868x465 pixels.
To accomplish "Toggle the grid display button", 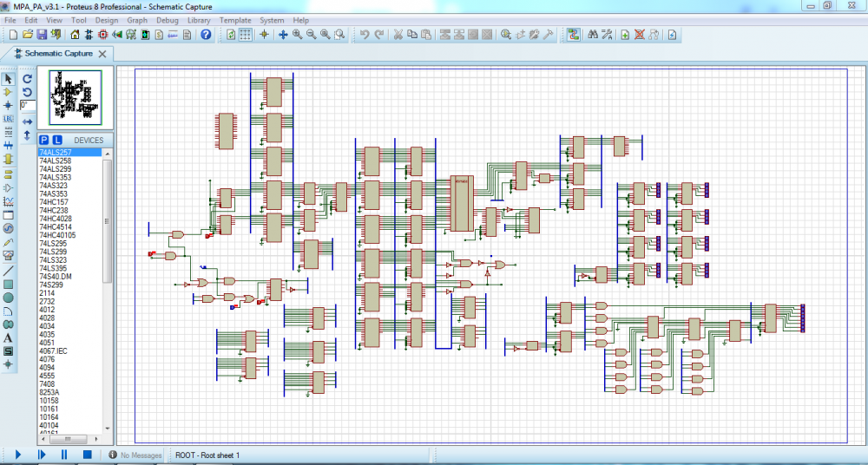I will point(245,35).
